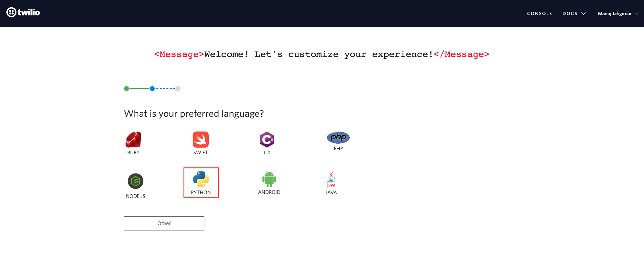Choose the Swift language icon

pyautogui.click(x=201, y=140)
